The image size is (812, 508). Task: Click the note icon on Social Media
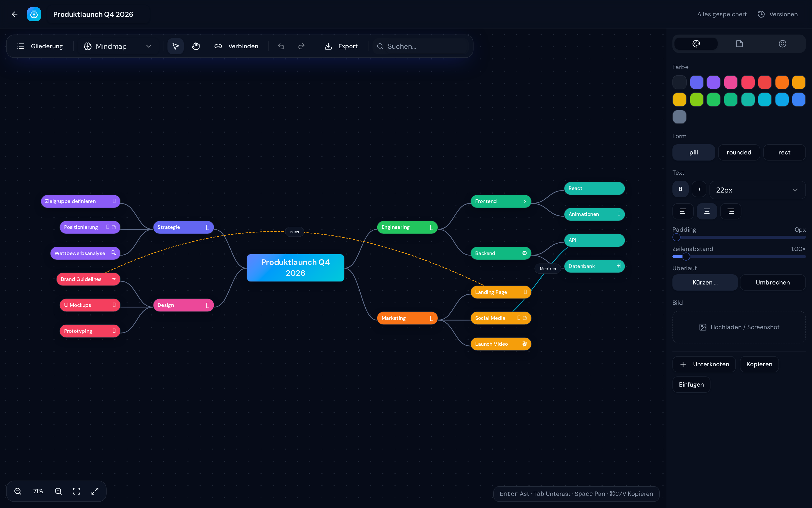[525, 318]
